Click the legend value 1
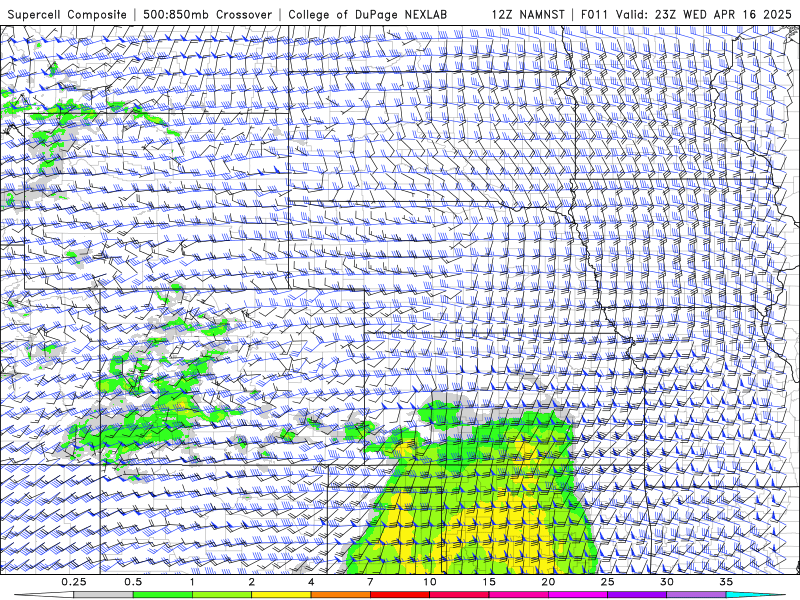This screenshot has height=600, width=800. [x=192, y=582]
